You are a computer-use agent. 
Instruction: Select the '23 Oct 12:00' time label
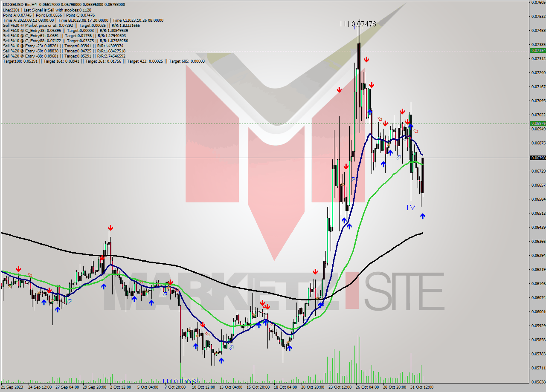coord(340,387)
